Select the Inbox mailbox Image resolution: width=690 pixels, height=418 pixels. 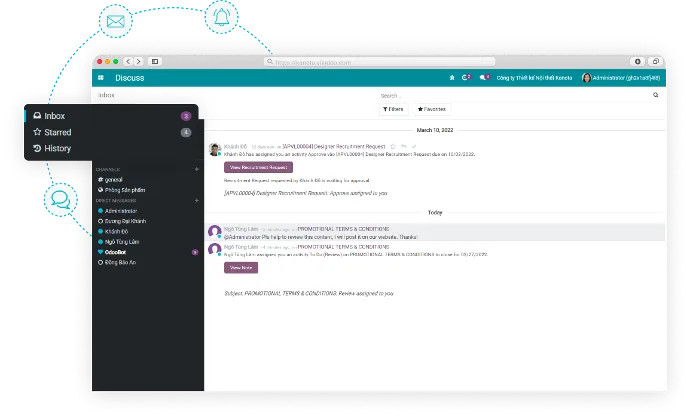(112, 116)
